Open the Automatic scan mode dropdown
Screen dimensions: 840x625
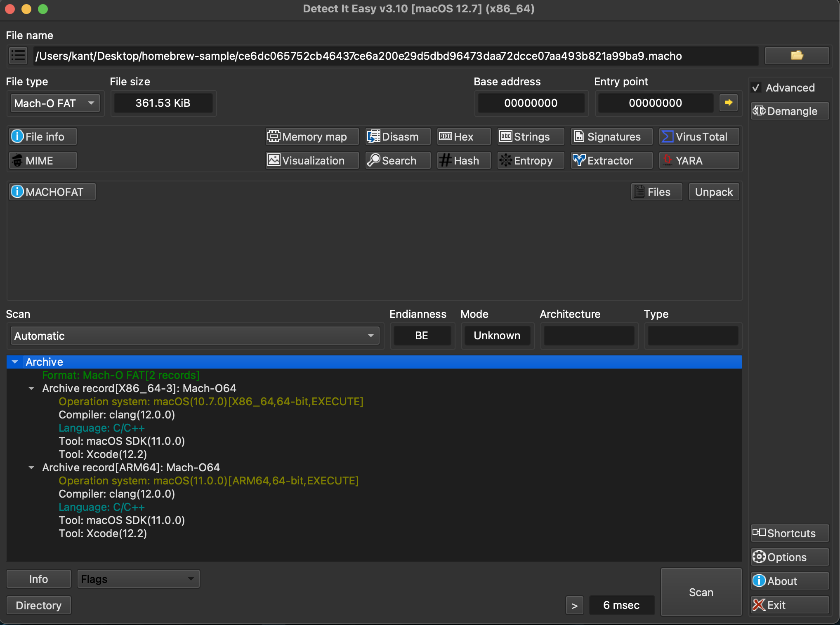pos(195,336)
